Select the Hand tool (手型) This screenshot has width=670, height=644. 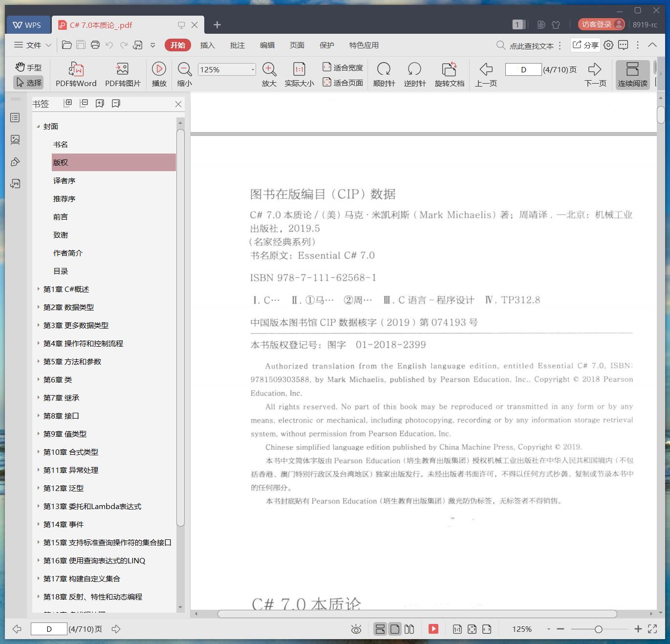coord(28,67)
